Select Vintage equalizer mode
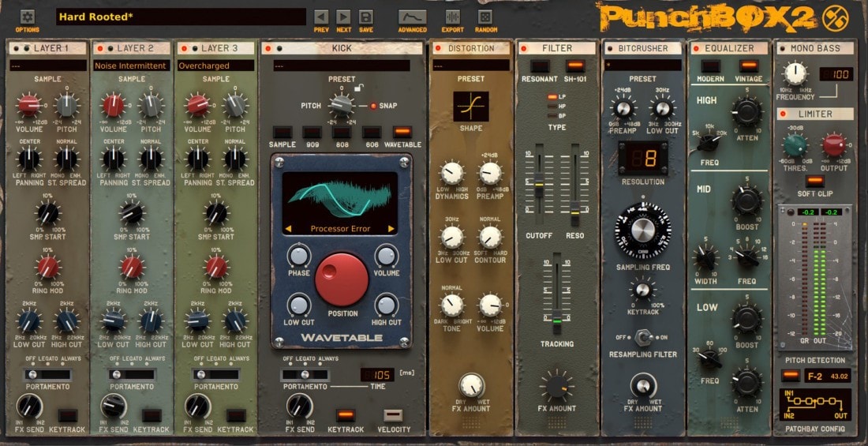This screenshot has width=868, height=446. pos(748,66)
